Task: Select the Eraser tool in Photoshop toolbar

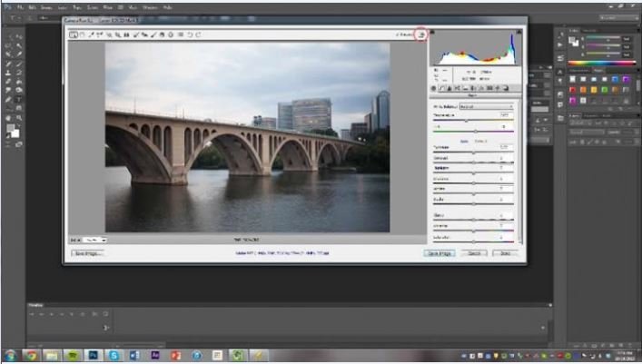Action: coord(8,81)
